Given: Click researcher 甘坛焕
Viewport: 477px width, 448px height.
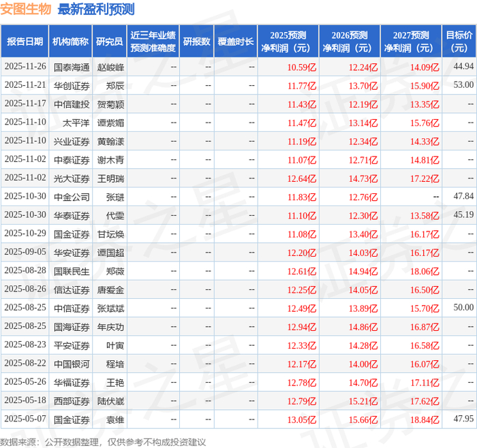Looking at the screenshot, I should (110, 234).
